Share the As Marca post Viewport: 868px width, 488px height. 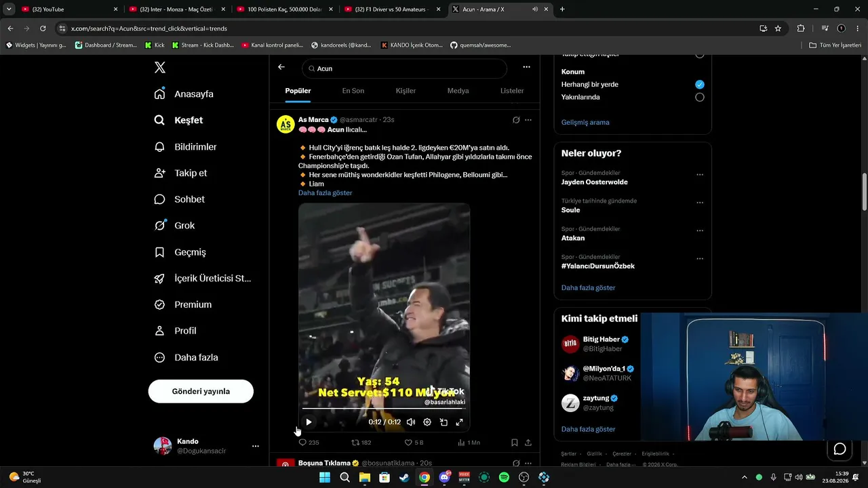(528, 443)
